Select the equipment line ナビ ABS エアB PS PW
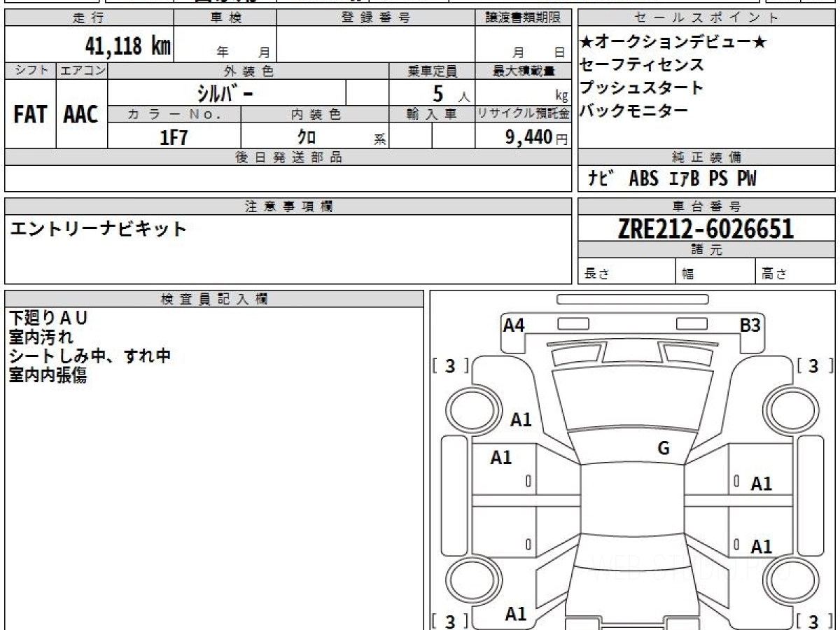The height and width of the screenshot is (630, 840). coord(672,178)
